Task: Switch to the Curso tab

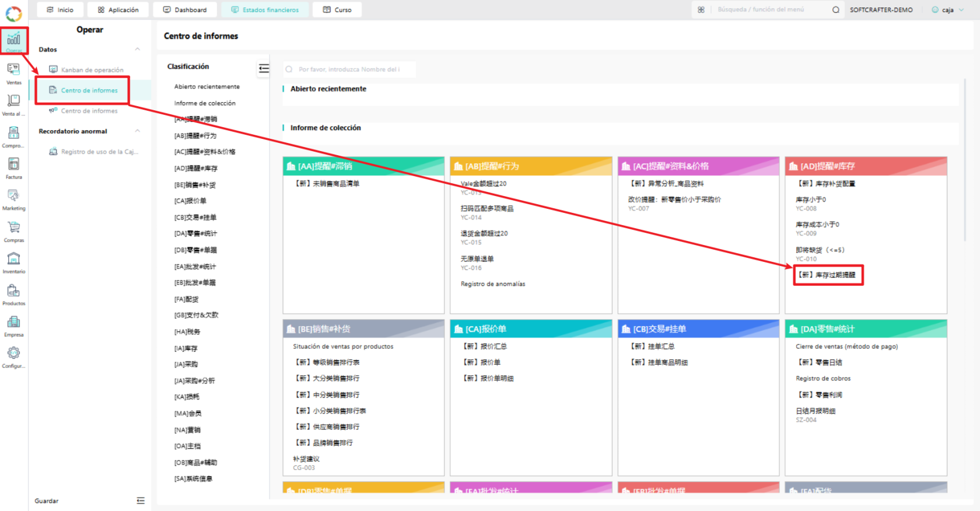Action: pos(337,10)
